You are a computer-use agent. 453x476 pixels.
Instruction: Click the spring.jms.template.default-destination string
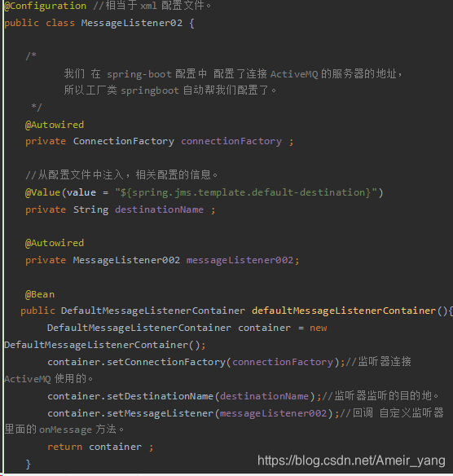(246, 192)
